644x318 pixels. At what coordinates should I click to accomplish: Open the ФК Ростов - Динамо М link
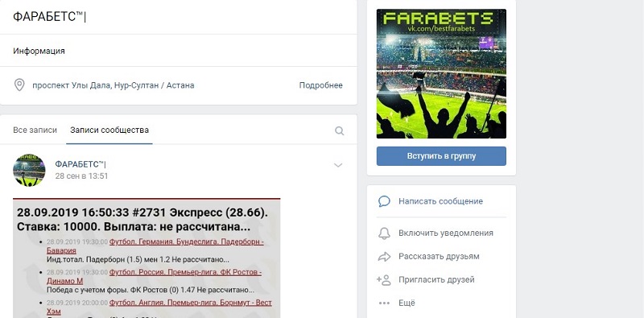(x=154, y=276)
